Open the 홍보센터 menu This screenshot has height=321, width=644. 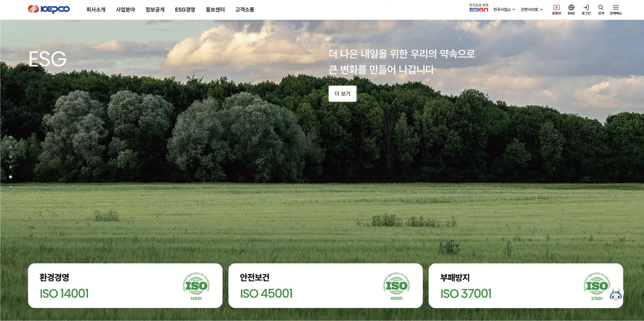215,9
